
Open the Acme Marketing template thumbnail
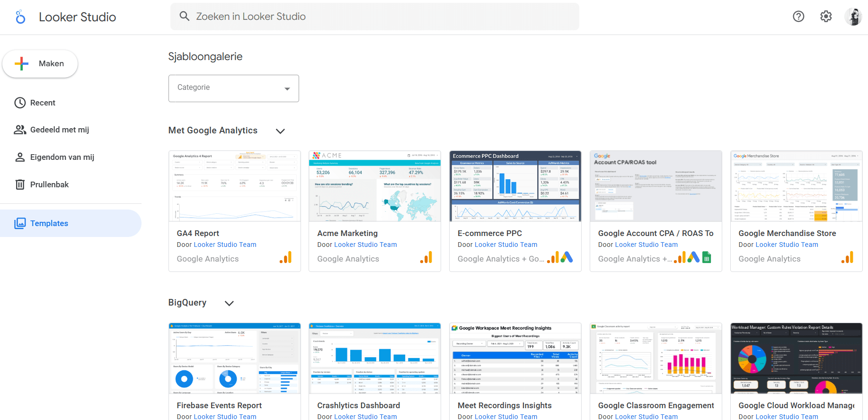[375, 186]
